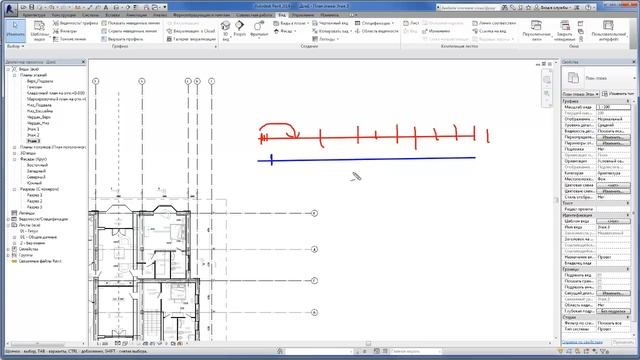Toggle Подрезать аннотации checkbox in properties

pos(600,287)
